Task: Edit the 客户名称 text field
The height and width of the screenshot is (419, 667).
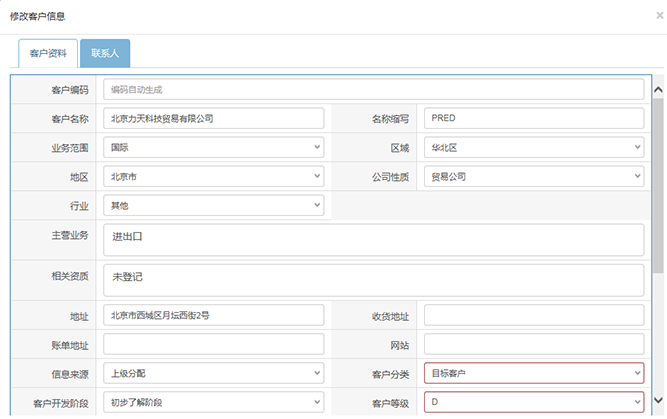Action: (213, 118)
